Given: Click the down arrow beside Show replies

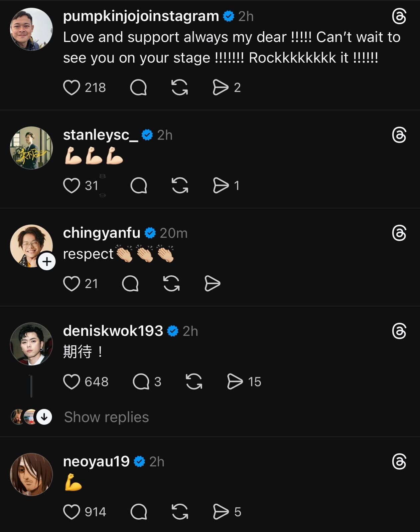Looking at the screenshot, I should [44, 417].
